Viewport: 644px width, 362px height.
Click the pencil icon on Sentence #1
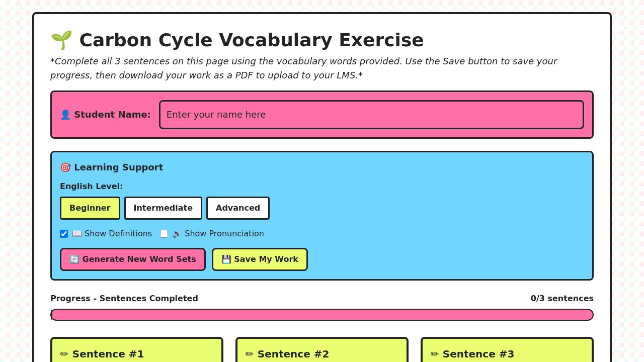point(64,354)
